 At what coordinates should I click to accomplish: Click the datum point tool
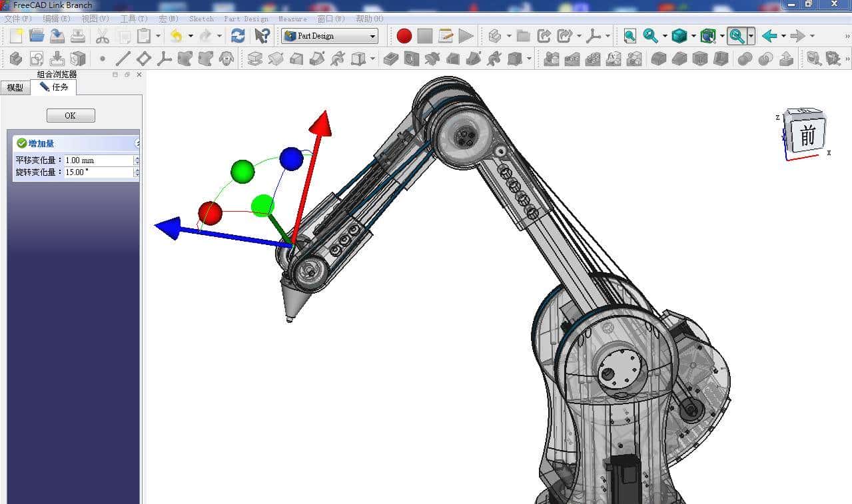tap(103, 59)
